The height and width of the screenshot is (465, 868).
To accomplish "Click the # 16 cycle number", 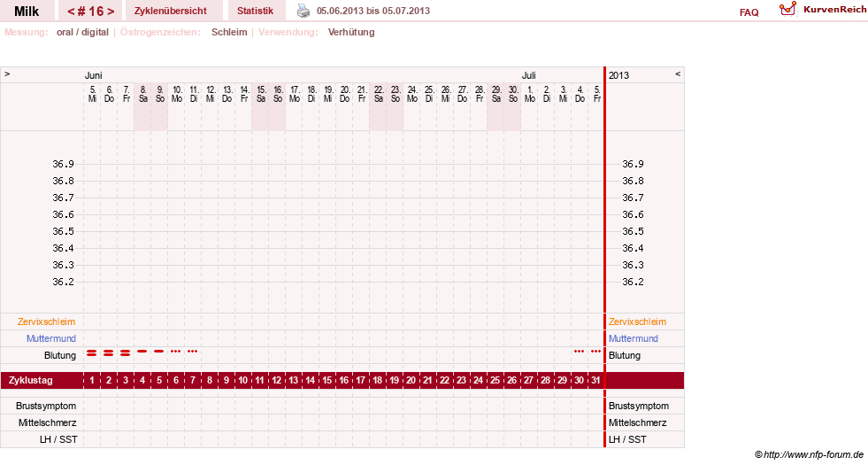I will 91,12.
